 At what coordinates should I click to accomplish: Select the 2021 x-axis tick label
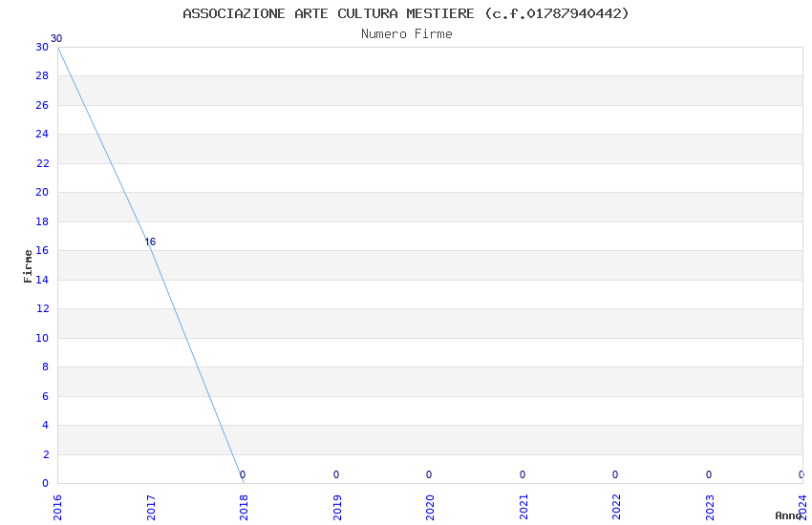coord(524,508)
